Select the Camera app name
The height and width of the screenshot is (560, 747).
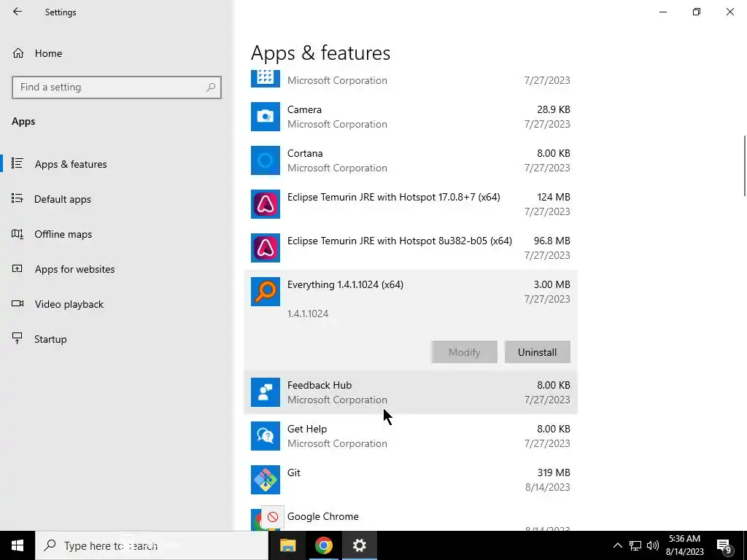tap(304, 109)
